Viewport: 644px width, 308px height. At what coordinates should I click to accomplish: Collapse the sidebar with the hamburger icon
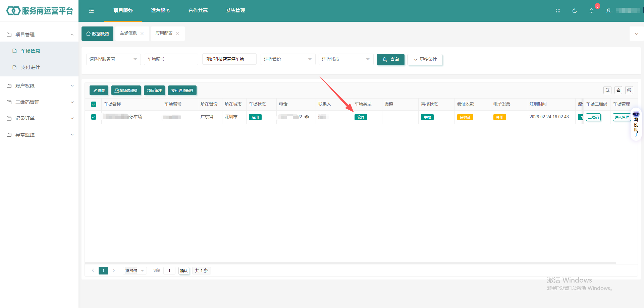click(x=91, y=11)
